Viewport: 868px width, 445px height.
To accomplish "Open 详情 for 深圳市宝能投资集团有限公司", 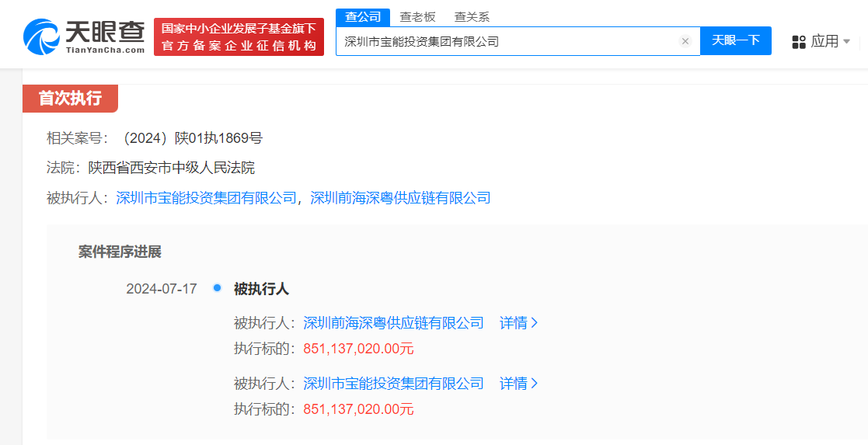I will (x=518, y=383).
